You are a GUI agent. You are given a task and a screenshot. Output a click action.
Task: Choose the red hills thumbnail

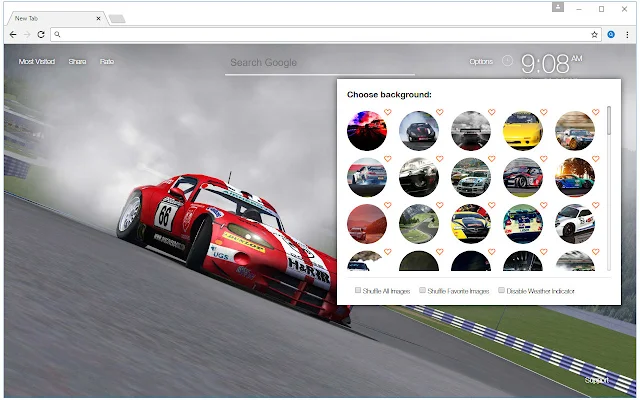(x=367, y=224)
